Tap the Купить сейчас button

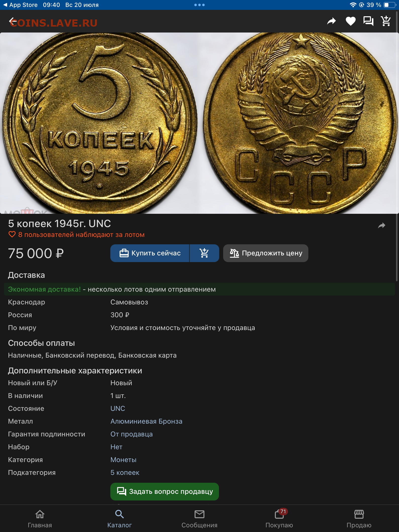click(150, 253)
